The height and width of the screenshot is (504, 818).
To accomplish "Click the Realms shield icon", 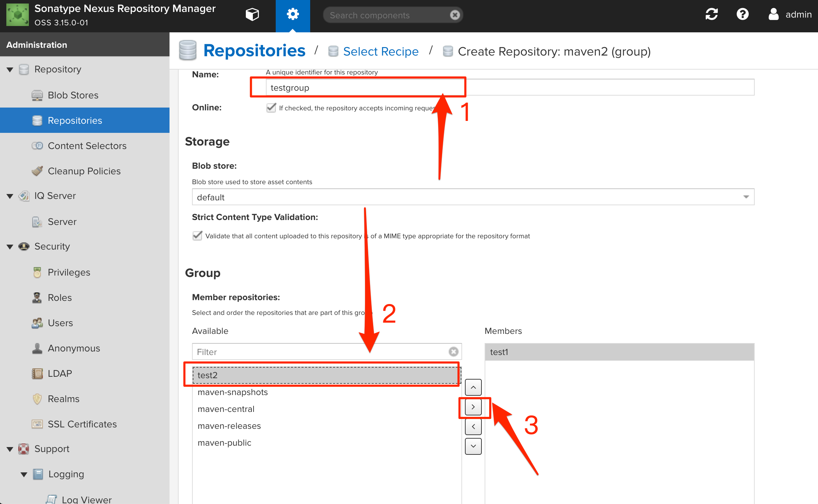I will tap(37, 399).
